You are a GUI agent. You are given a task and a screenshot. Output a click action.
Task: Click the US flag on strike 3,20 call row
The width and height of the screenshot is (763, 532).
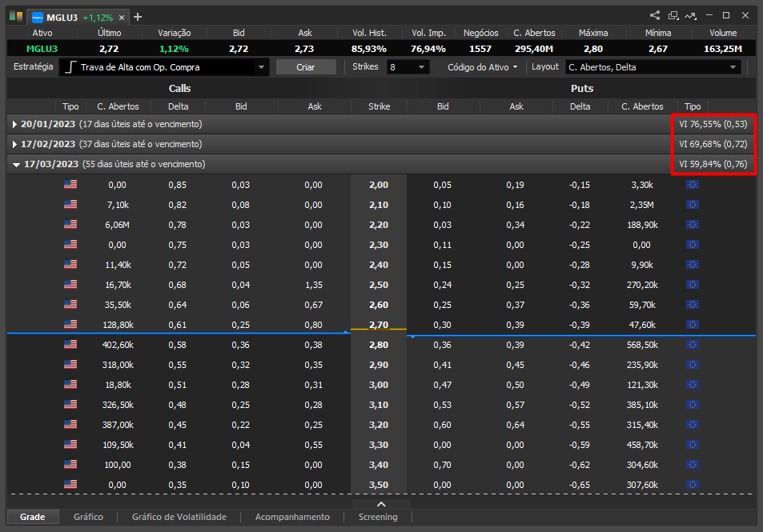click(x=70, y=424)
